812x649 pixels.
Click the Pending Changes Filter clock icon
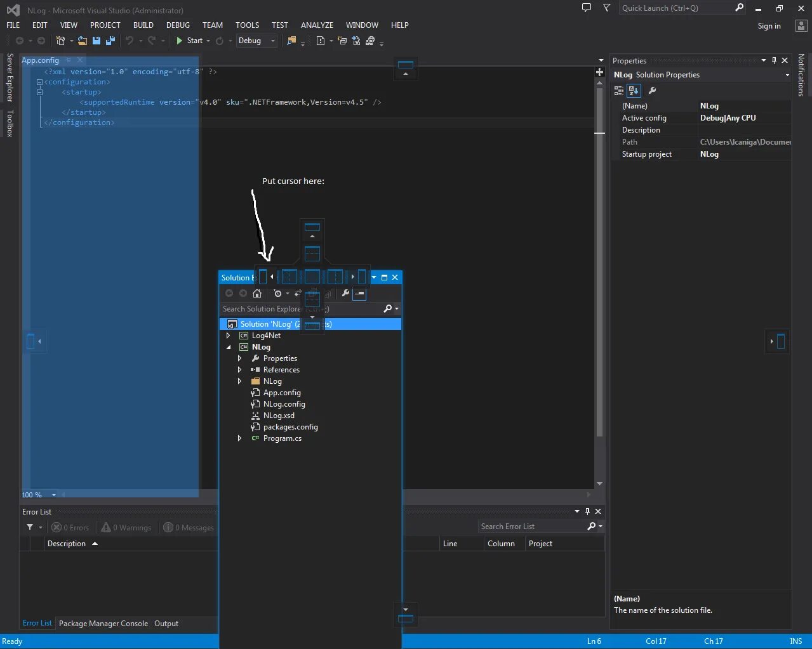click(277, 293)
